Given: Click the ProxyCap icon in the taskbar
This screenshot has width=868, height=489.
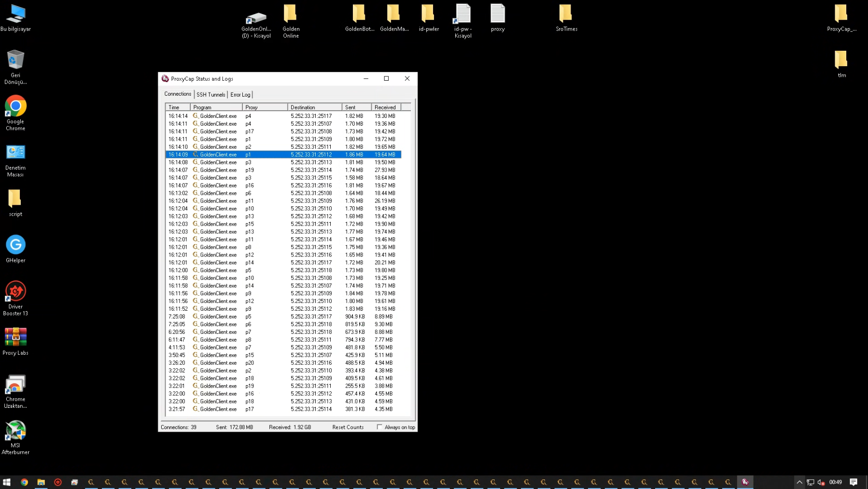Looking at the screenshot, I should (745, 482).
